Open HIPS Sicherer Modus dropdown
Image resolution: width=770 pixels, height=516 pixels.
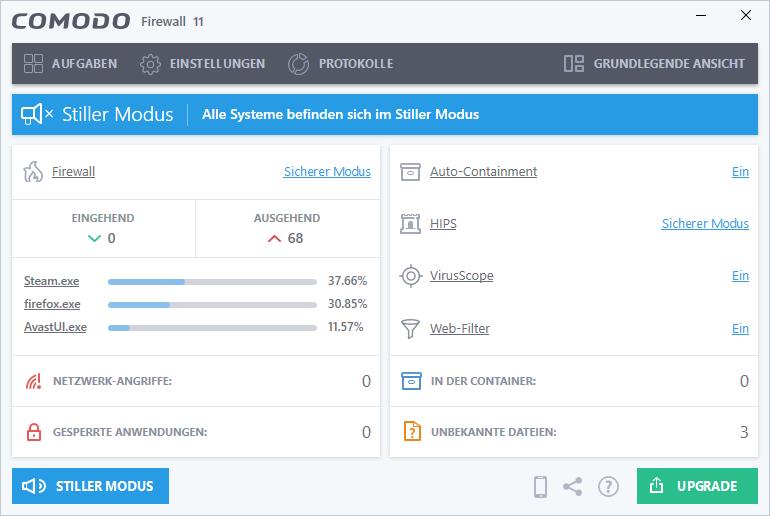point(705,224)
